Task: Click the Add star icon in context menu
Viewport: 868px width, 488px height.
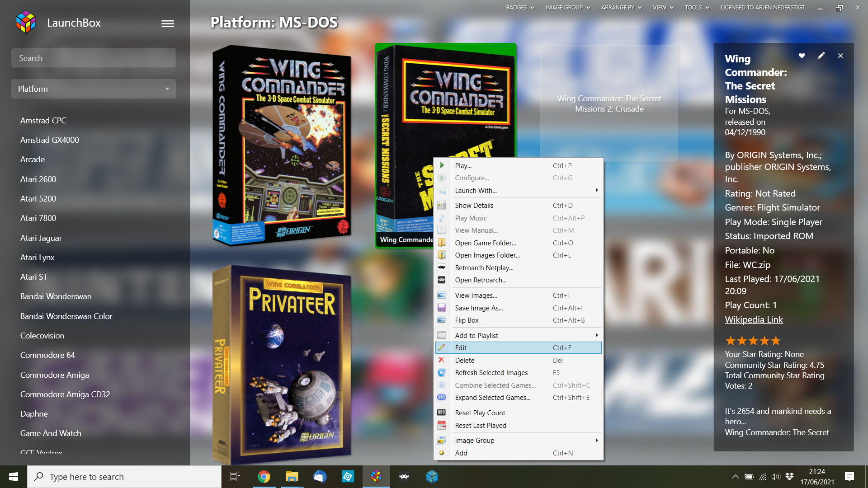Action: tap(442, 453)
